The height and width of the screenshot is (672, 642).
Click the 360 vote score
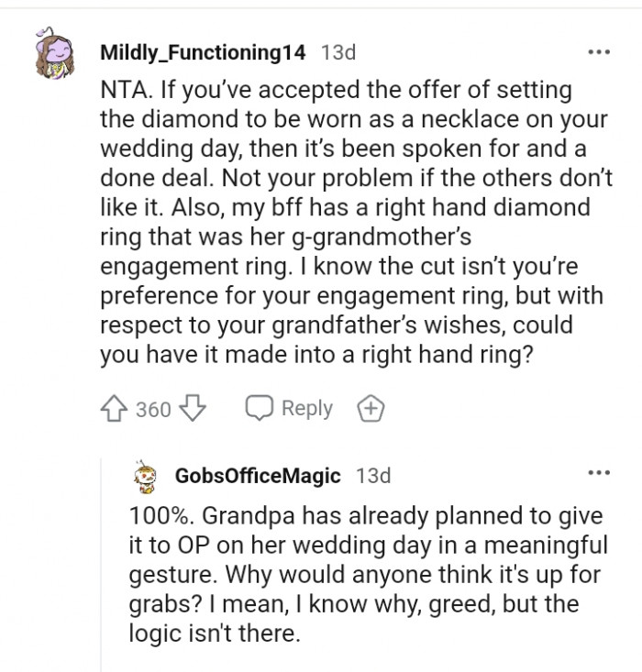click(x=153, y=409)
